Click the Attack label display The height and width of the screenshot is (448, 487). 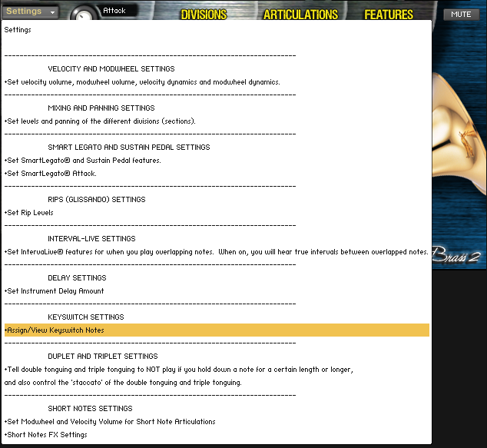point(118,11)
